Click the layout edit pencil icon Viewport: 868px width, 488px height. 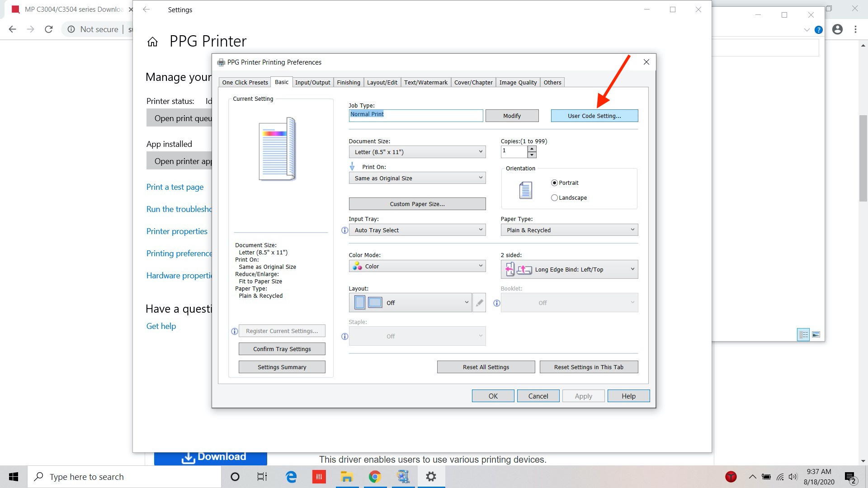point(479,303)
